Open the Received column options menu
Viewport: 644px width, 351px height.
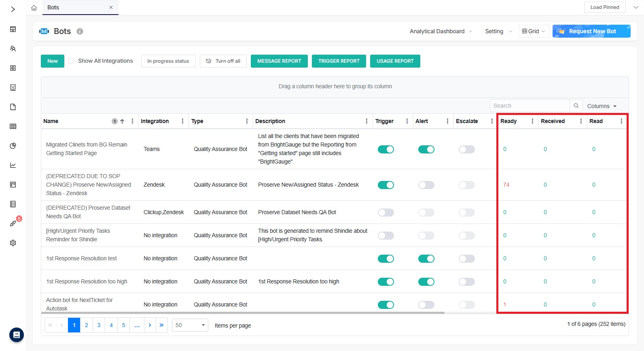581,121
